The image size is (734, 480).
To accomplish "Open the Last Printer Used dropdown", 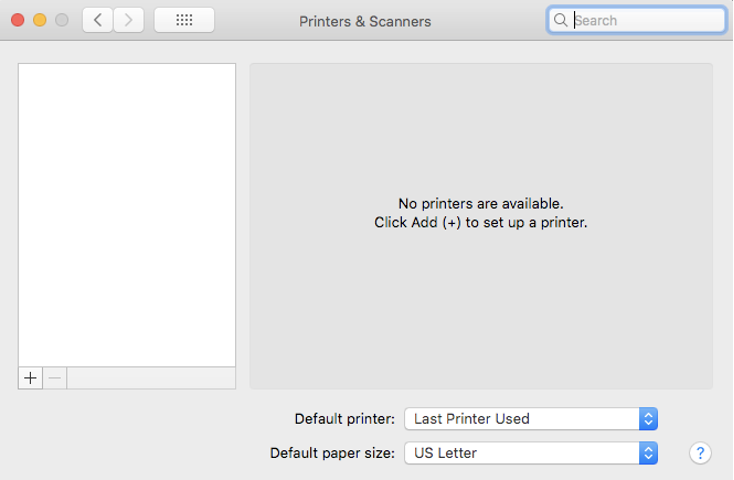I will pos(531,419).
